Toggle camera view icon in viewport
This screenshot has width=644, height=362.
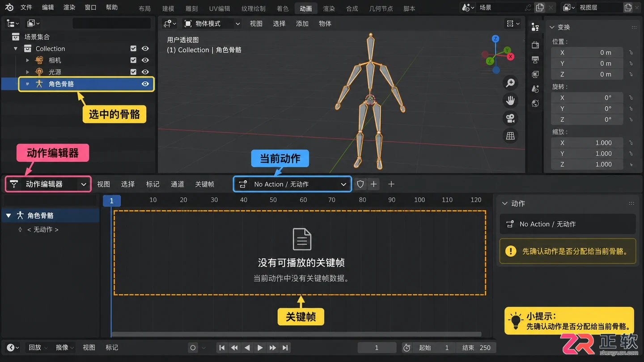pyautogui.click(x=510, y=118)
